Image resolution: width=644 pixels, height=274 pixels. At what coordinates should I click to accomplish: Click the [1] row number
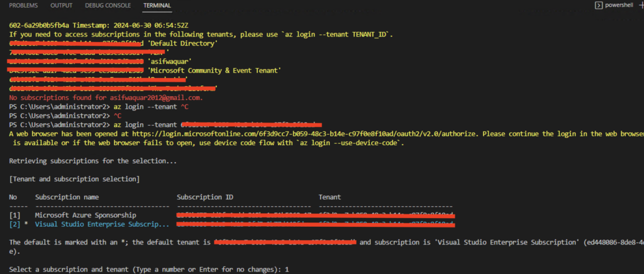coord(15,216)
